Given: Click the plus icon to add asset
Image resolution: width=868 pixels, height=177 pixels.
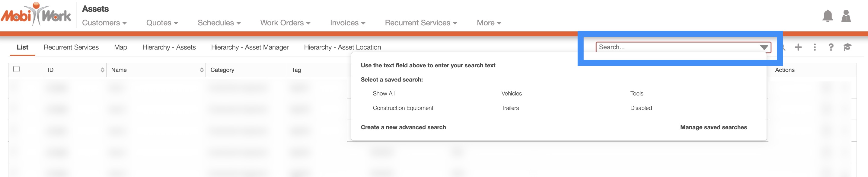Looking at the screenshot, I should (798, 47).
